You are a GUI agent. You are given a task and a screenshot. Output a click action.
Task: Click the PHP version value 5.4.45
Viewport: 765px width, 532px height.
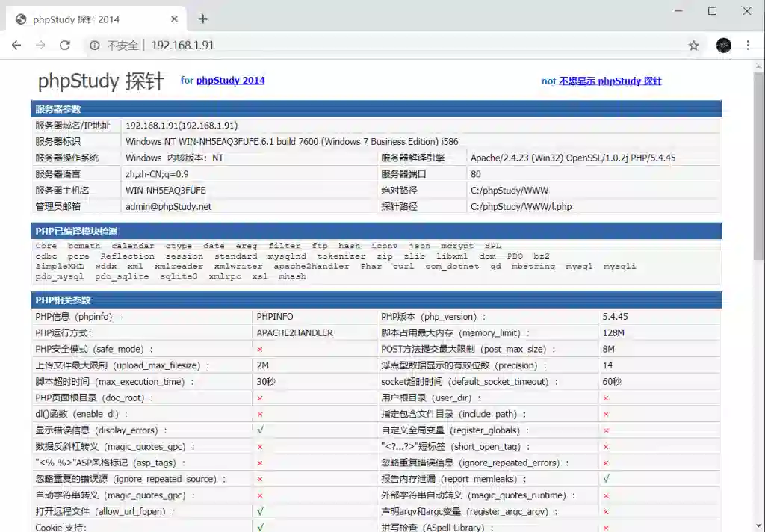click(x=615, y=317)
